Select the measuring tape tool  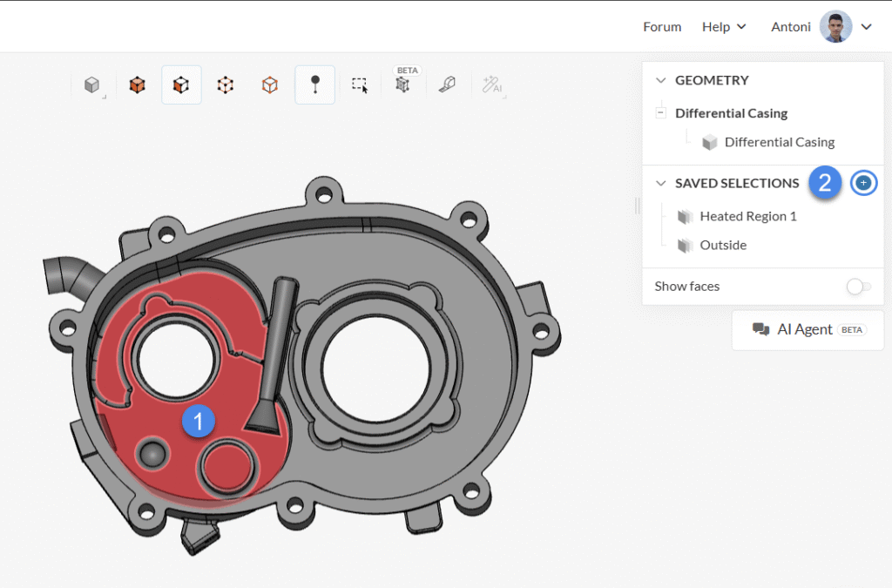[x=447, y=84]
